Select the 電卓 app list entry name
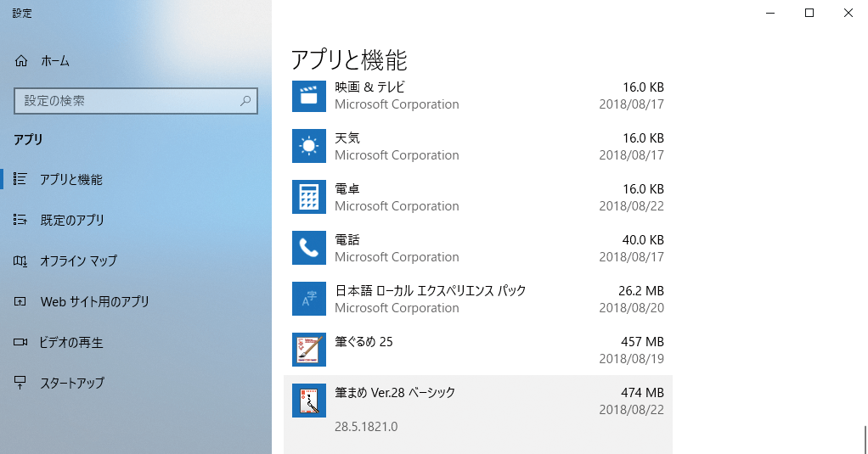 [347, 189]
